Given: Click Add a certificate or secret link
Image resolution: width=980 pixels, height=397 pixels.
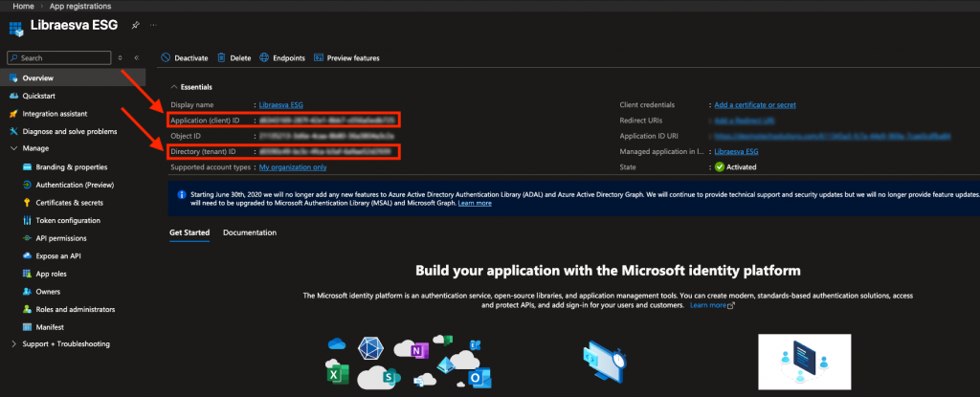Looking at the screenshot, I should coord(755,105).
